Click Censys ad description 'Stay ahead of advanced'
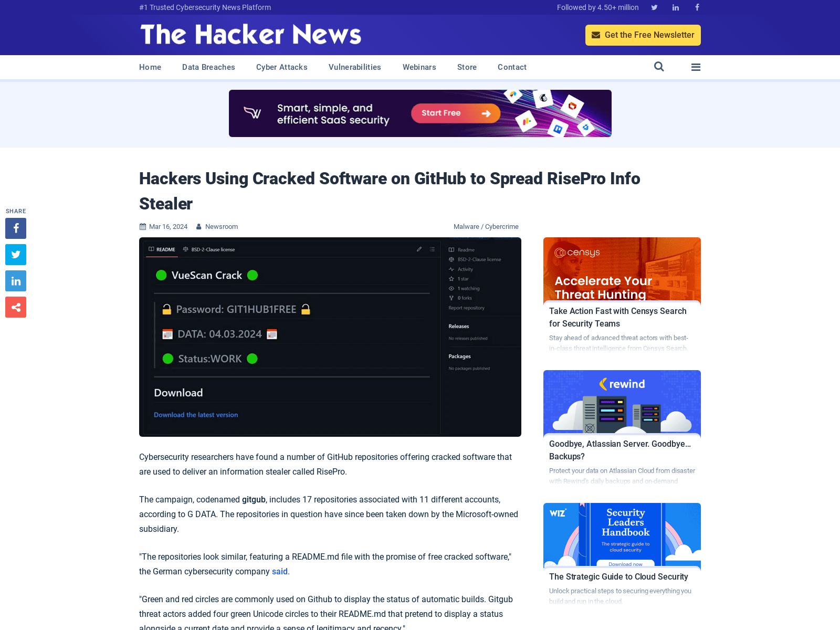 618,343
